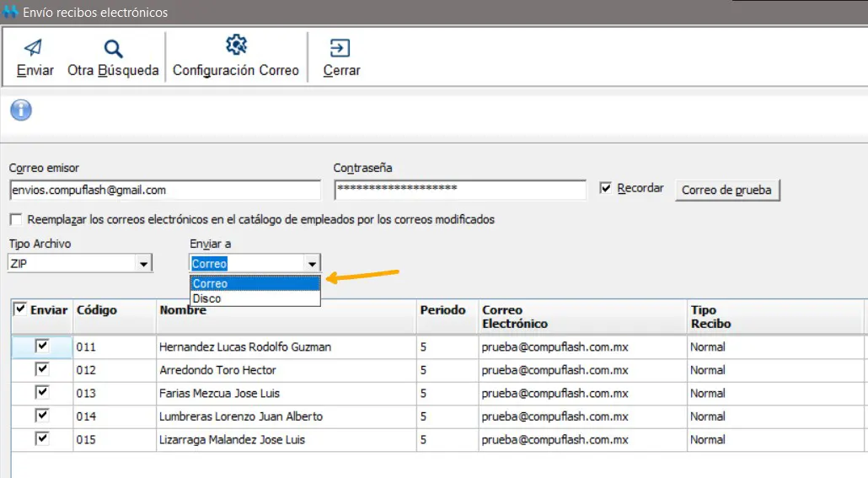Enable Reemplazar los correos electrónicos checkbox

click(x=16, y=220)
